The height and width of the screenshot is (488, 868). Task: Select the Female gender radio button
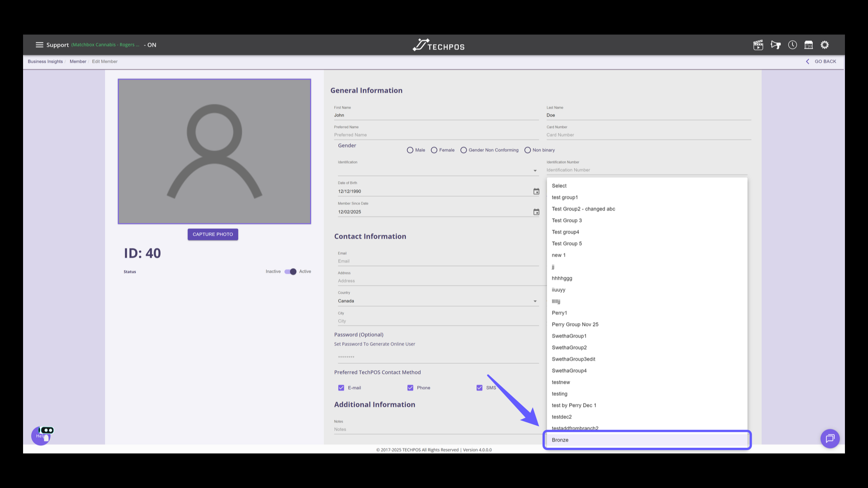click(434, 150)
